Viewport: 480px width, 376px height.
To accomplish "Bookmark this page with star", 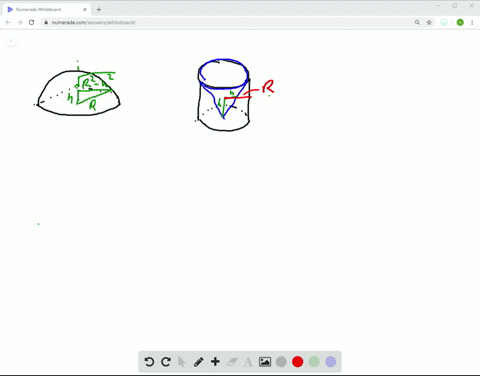I will point(429,22).
